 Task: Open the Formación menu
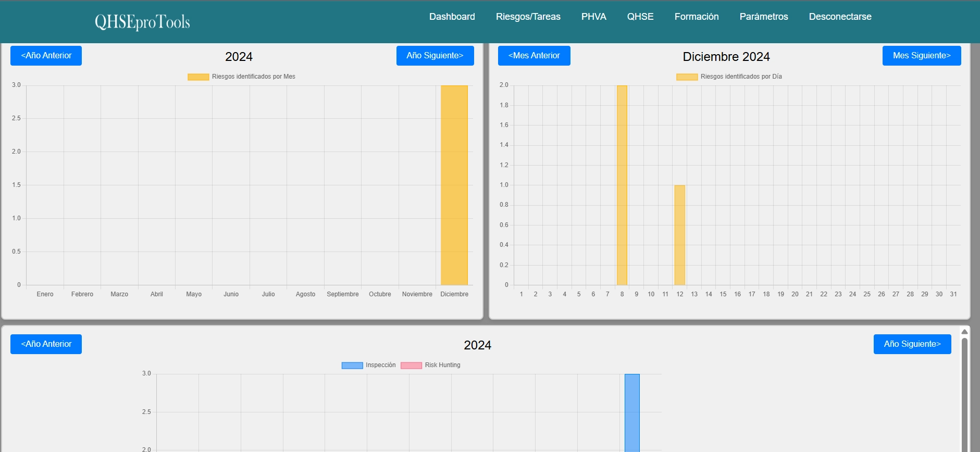696,17
